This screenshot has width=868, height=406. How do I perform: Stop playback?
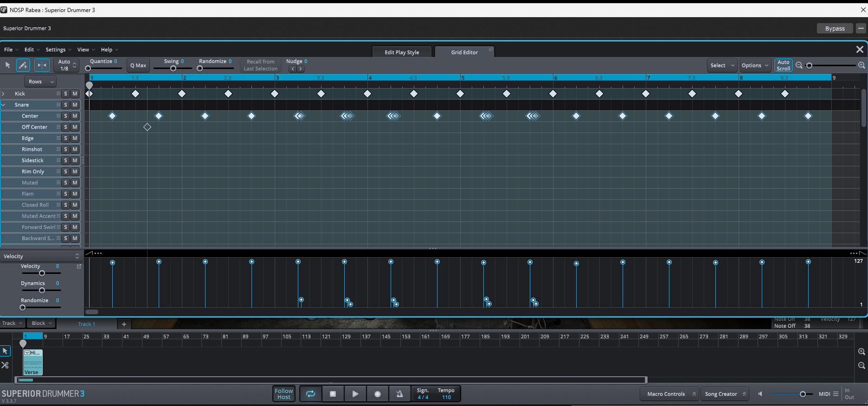[x=333, y=394]
